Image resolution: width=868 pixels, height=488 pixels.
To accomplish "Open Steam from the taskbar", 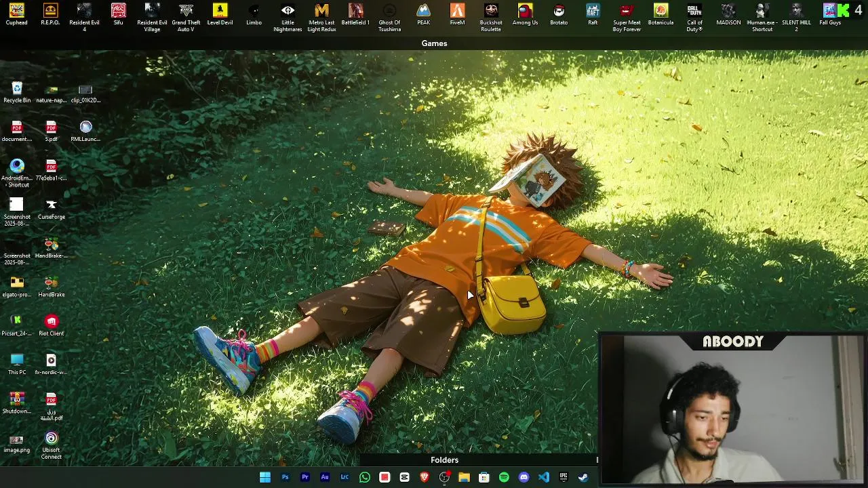I will pos(583,477).
